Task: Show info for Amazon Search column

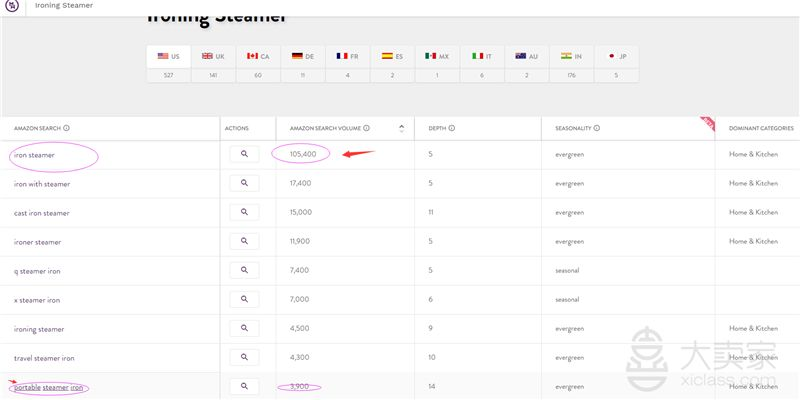Action: click(66, 128)
